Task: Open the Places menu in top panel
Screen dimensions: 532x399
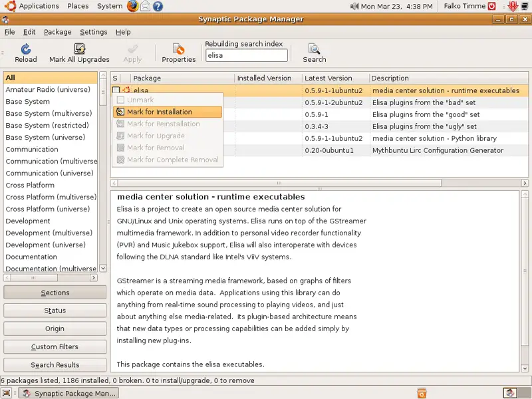Action: [78, 6]
